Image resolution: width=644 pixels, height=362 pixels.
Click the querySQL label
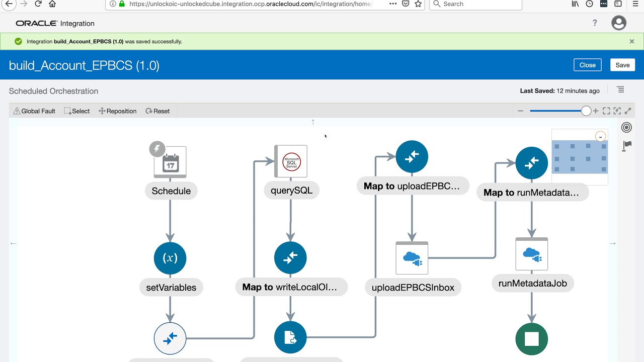pos(291,191)
